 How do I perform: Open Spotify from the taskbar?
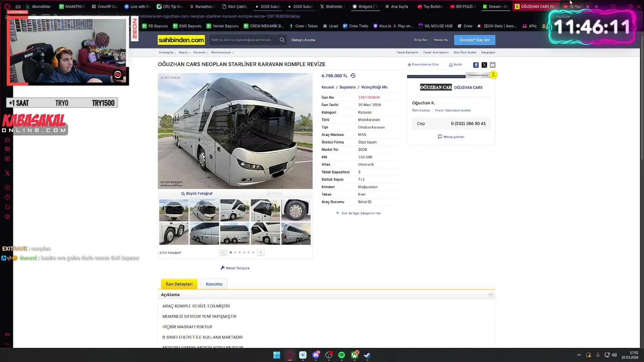pyautogui.click(x=342, y=355)
